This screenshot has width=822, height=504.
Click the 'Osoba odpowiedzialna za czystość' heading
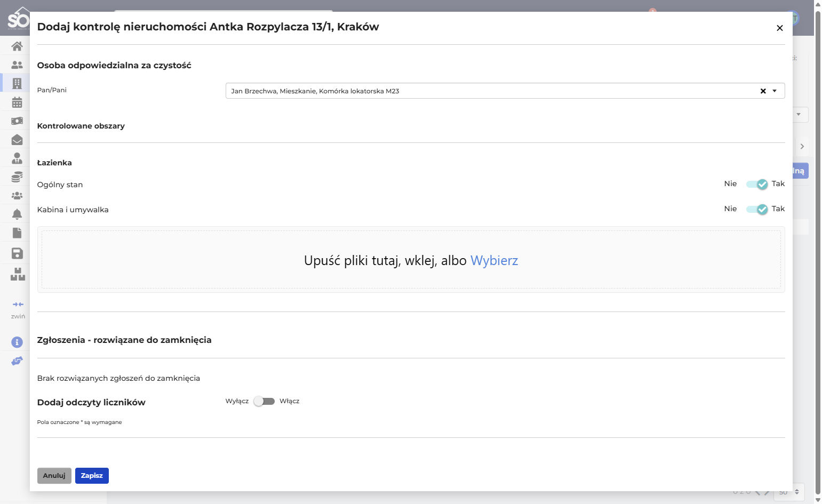[114, 66]
